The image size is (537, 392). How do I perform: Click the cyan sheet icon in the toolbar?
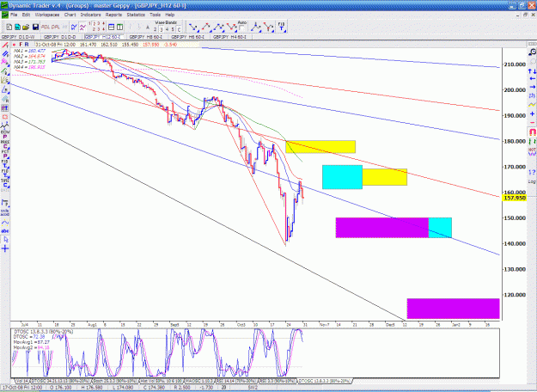(17, 27)
